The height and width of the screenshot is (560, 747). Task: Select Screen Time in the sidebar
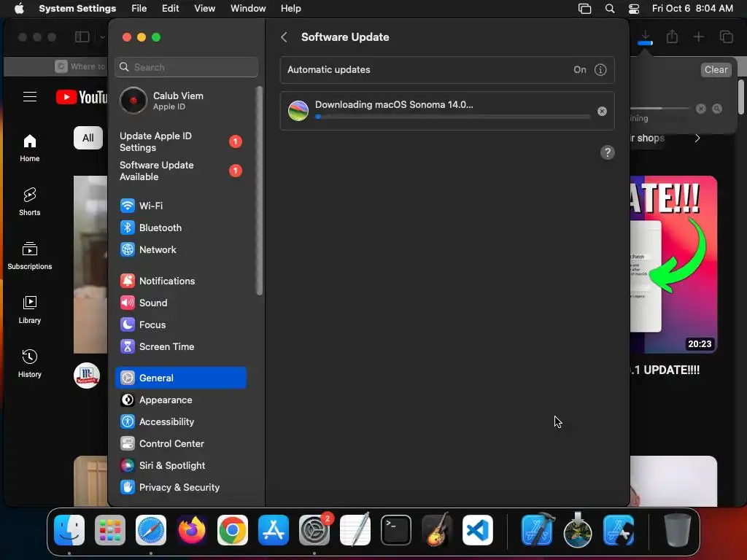pyautogui.click(x=181, y=346)
